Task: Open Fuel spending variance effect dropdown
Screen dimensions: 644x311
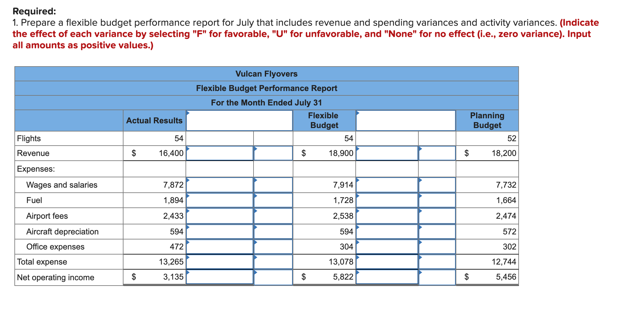Action: pyautogui.click(x=273, y=200)
